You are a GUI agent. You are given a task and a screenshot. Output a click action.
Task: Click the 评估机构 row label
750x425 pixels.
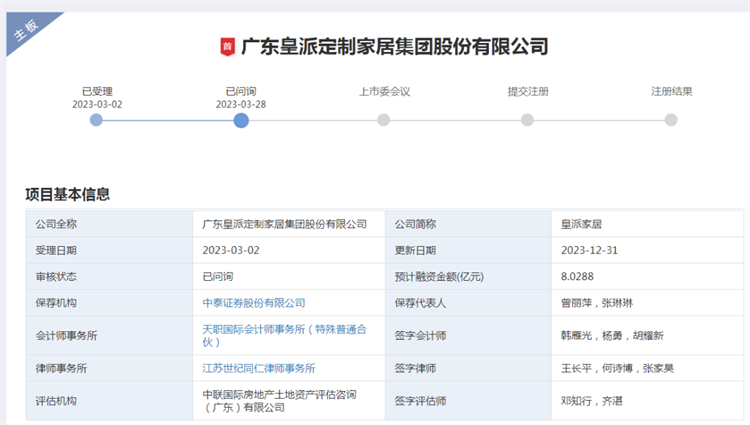pos(56,401)
